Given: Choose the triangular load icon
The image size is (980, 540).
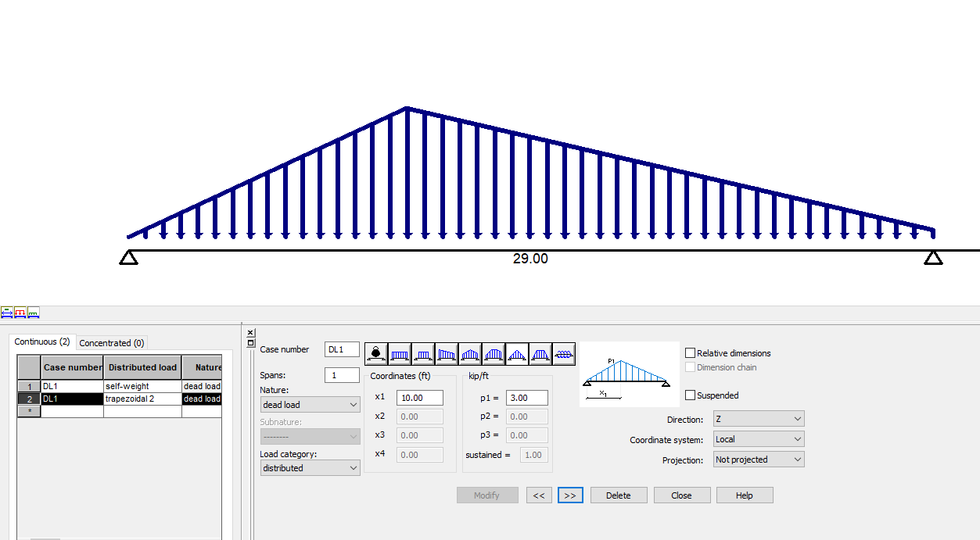Looking at the screenshot, I should tap(517, 353).
